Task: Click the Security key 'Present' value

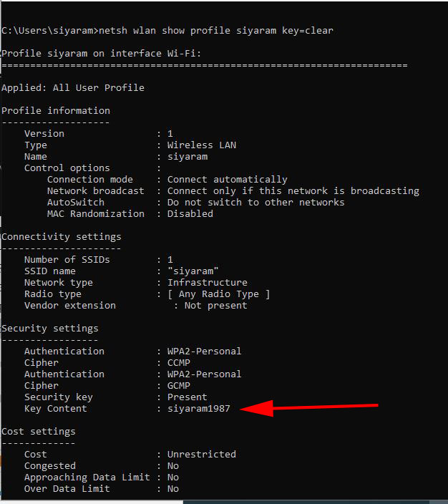Action: click(x=188, y=397)
